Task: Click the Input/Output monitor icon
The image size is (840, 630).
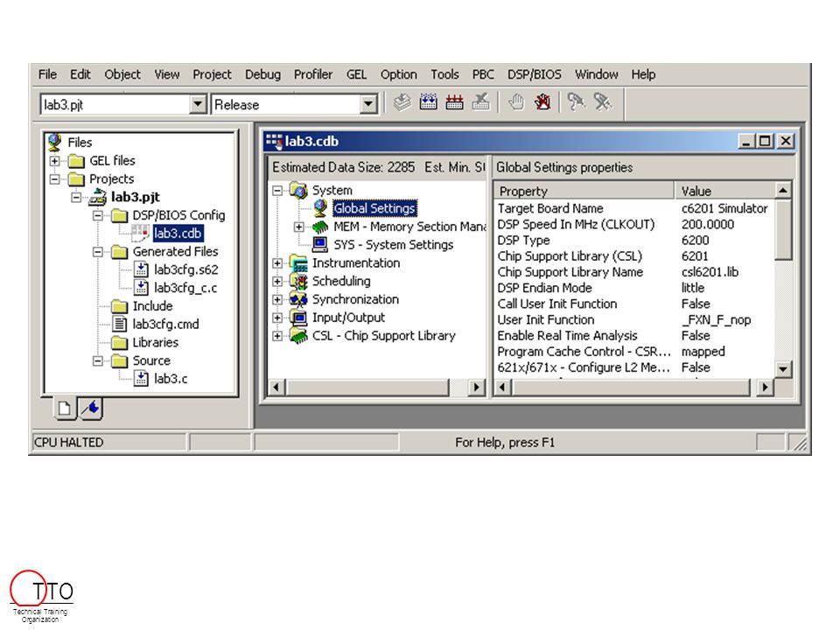Action: coord(299,318)
